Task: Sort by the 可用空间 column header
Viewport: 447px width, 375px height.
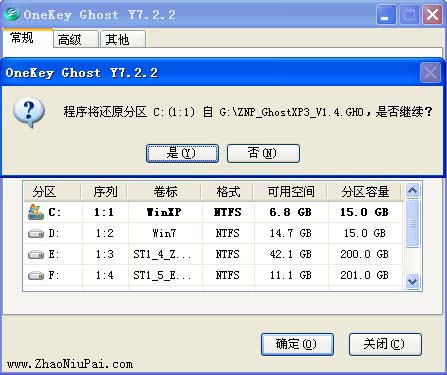Action: (291, 192)
